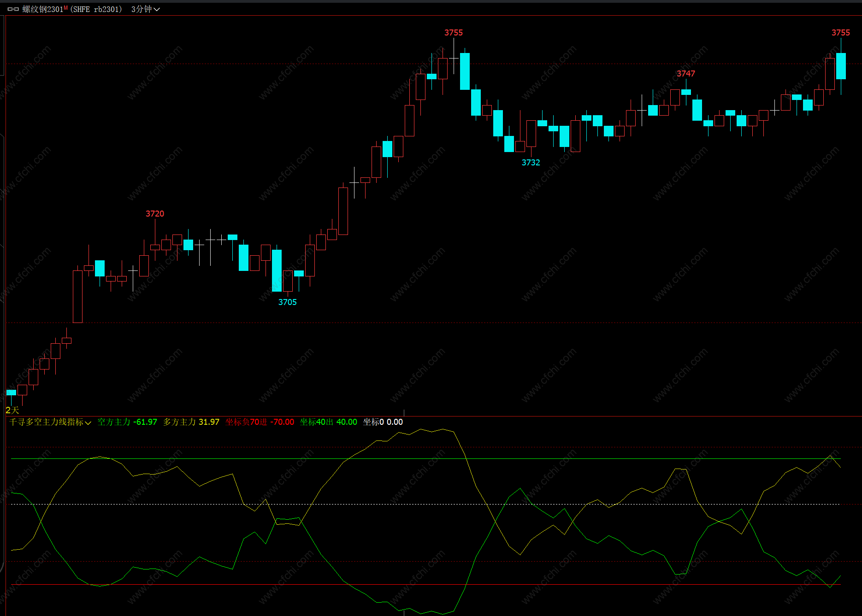The image size is (862, 616).
Task: Click the red M marker after 螺纹钢2301
Action: (x=65, y=7)
